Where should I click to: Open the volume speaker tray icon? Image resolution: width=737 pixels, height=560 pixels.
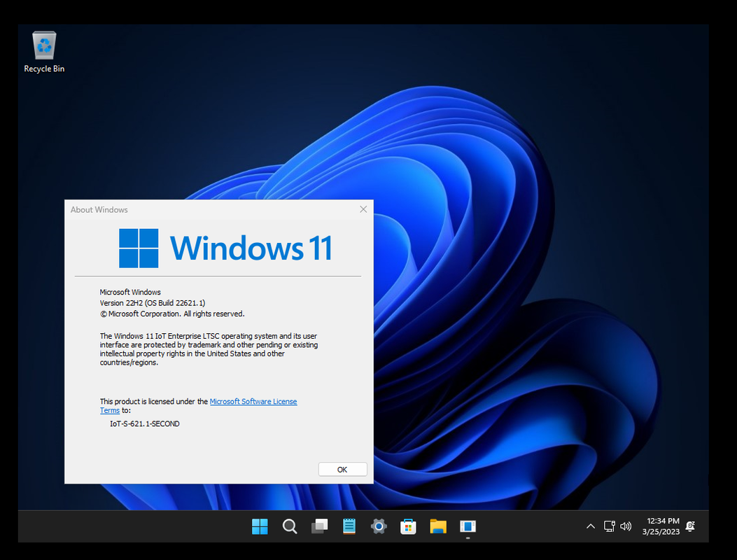click(626, 526)
